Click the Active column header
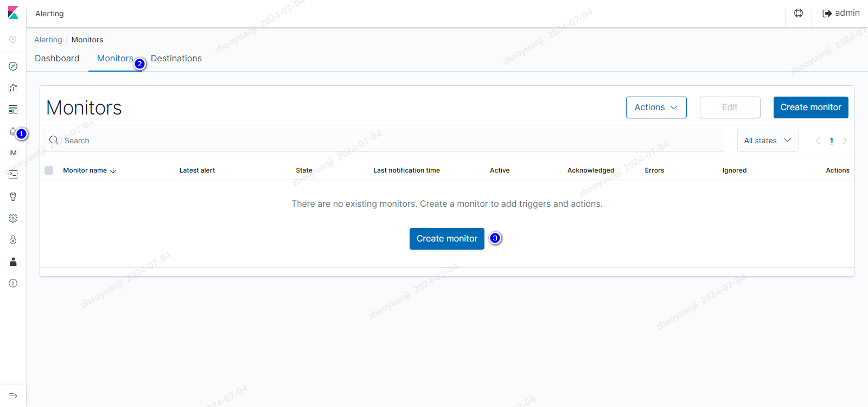Viewport: 868px width, 407px height. pyautogui.click(x=500, y=170)
